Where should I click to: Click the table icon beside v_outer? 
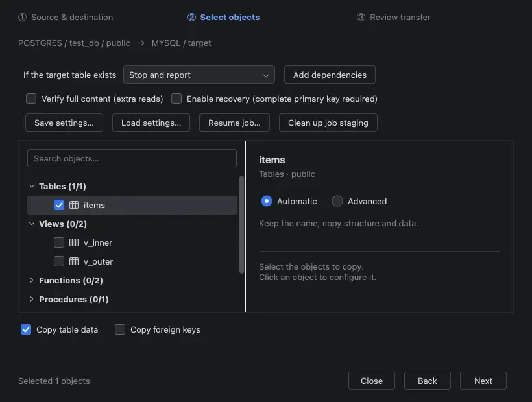[74, 261]
